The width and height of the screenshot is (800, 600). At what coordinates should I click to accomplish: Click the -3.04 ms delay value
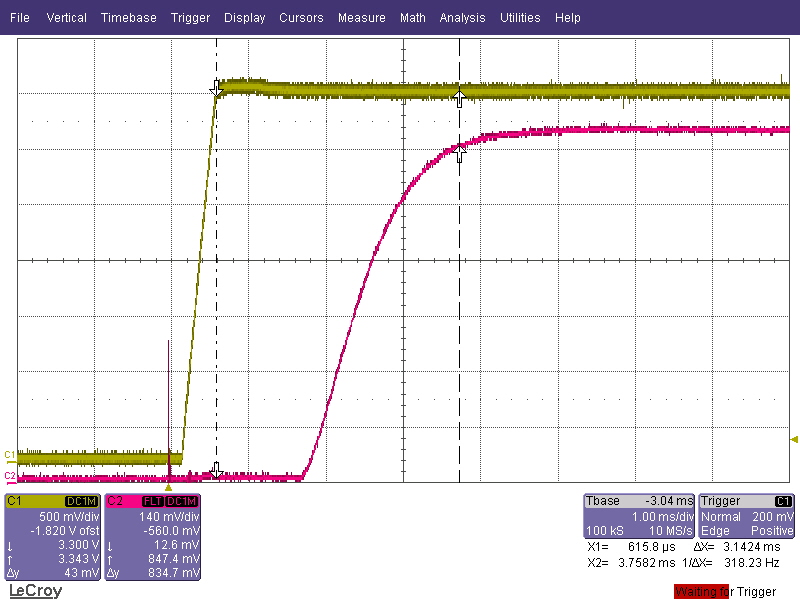(669, 501)
